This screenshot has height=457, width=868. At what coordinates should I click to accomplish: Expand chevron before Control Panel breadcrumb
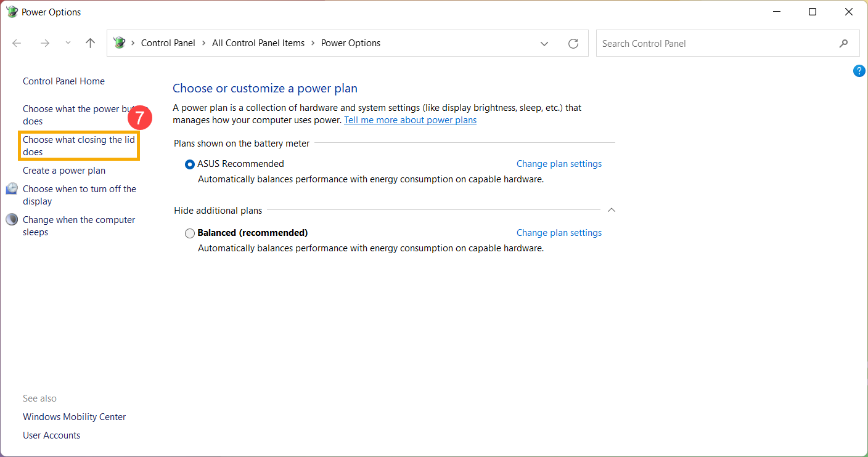(x=133, y=43)
